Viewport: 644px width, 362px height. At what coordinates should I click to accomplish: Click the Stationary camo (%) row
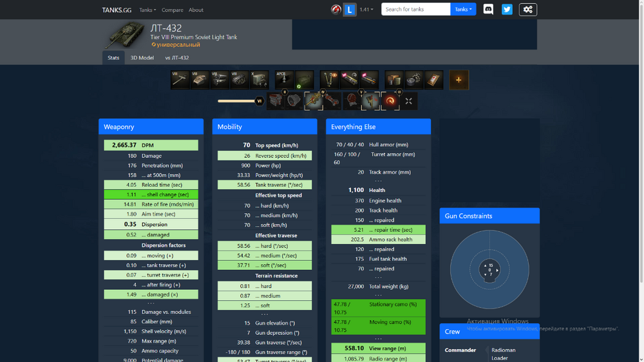click(x=378, y=308)
